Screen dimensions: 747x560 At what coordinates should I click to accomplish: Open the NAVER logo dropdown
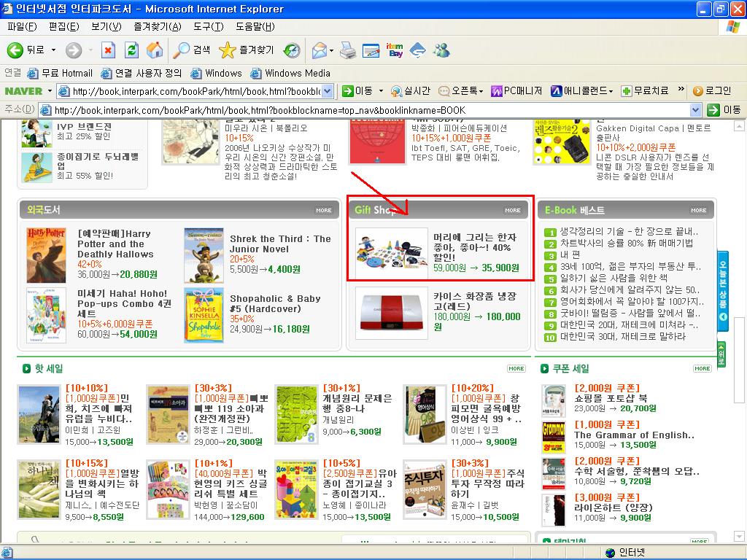pyautogui.click(x=50, y=90)
